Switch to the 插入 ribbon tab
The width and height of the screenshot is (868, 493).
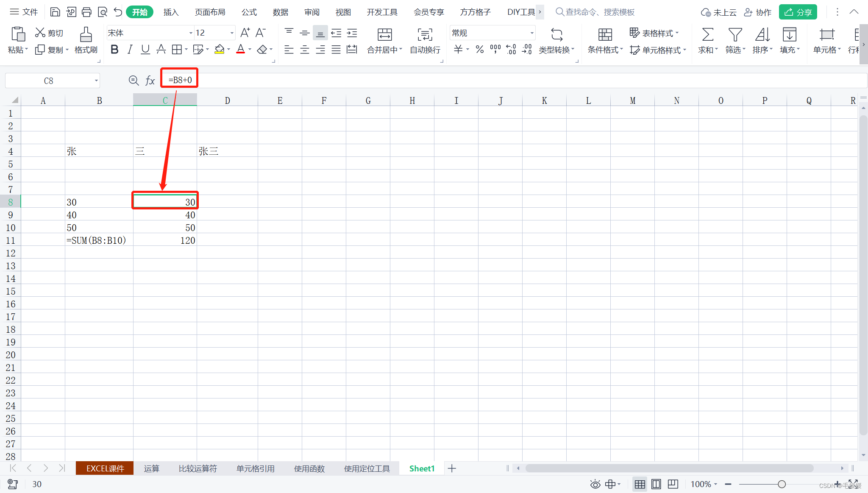171,12
